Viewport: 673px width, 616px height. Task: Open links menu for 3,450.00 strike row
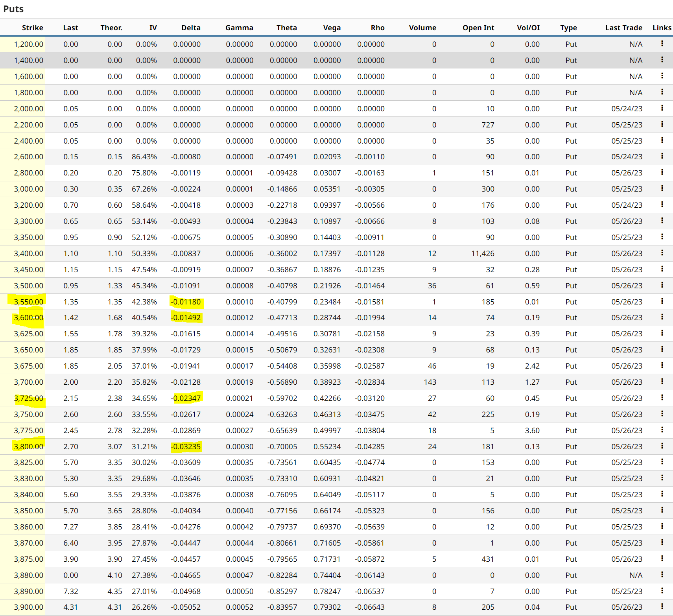click(x=662, y=269)
